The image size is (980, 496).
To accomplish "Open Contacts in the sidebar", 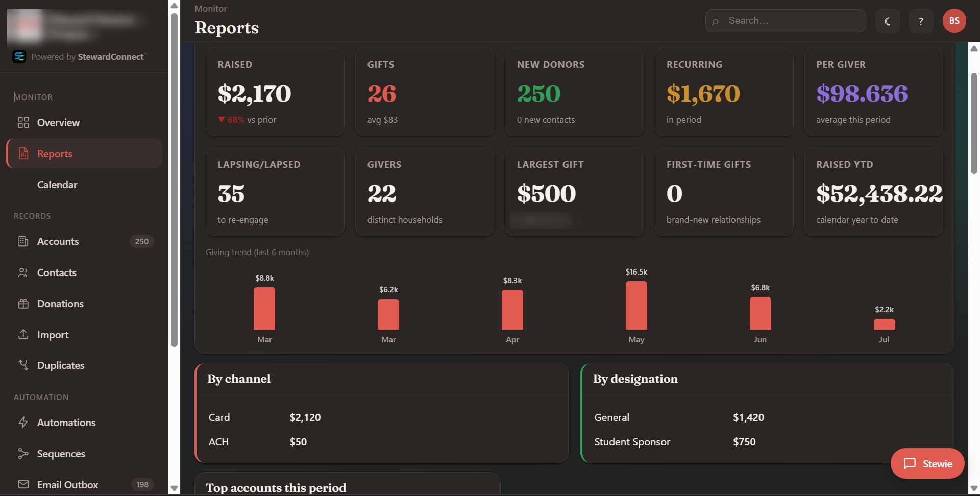I will pos(84,272).
